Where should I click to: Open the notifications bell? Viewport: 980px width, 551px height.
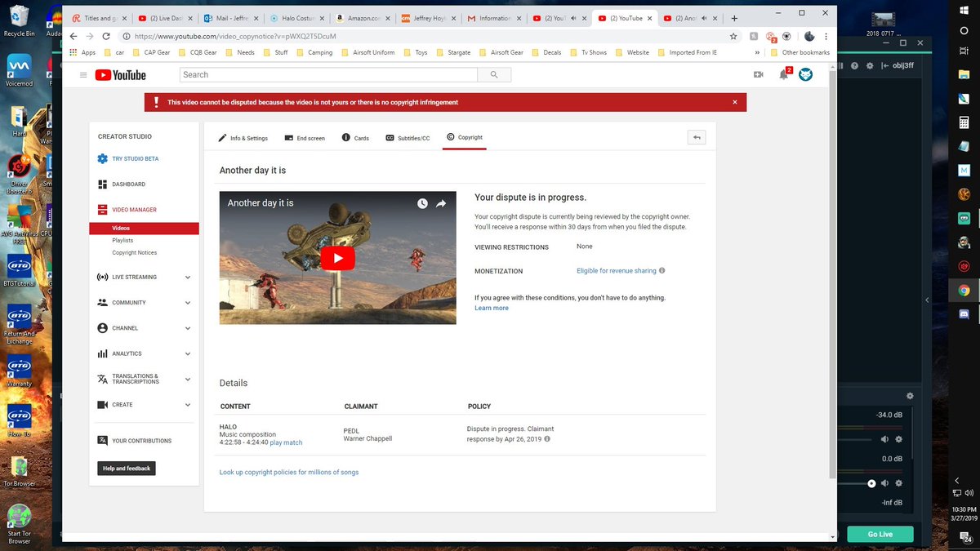coord(783,74)
